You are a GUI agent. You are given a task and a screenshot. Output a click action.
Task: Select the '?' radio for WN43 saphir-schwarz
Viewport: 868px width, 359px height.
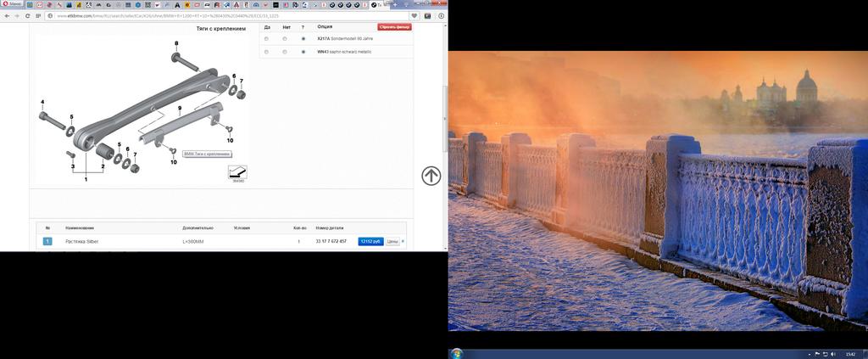coord(303,52)
